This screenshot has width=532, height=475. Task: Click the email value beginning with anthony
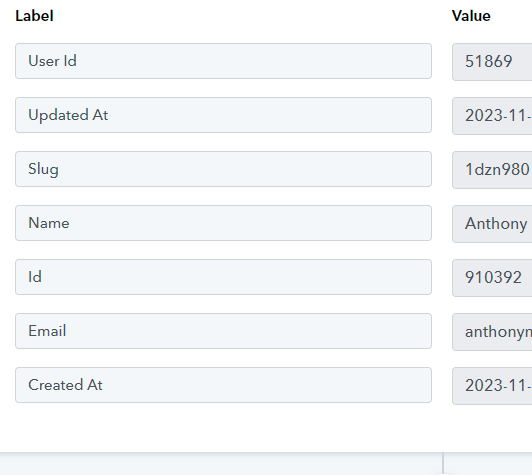point(492,332)
